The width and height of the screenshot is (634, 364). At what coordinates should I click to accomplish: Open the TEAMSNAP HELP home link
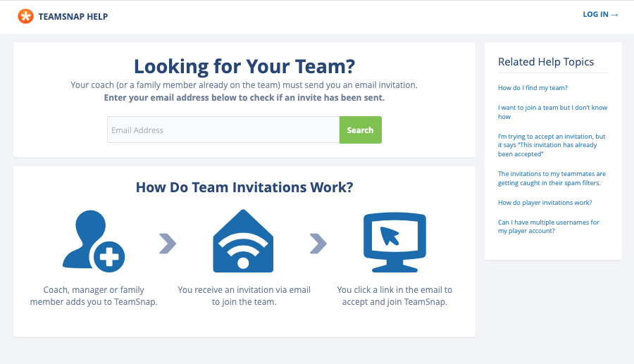point(73,17)
